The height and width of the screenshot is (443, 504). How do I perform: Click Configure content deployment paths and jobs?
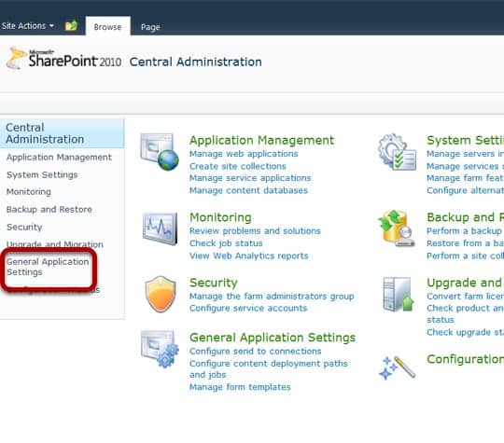pos(269,369)
